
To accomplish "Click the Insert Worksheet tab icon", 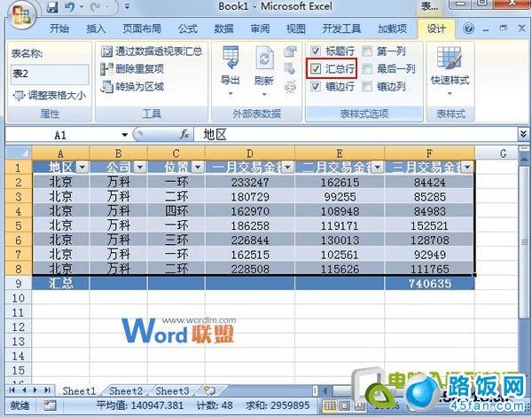I will (209, 391).
